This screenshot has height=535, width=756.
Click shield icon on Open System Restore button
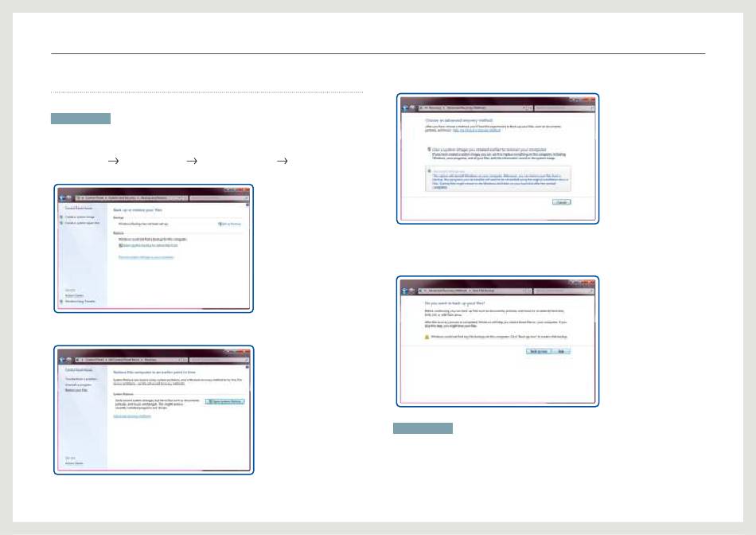coord(209,401)
